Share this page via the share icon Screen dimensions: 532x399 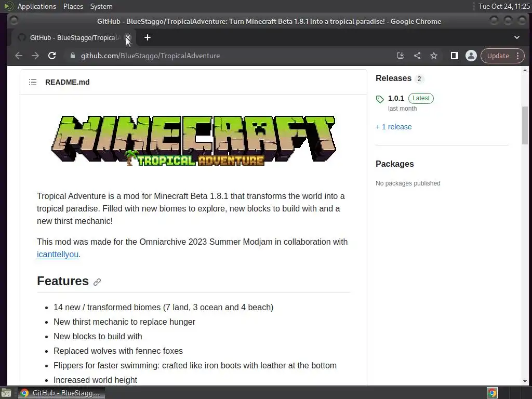click(x=417, y=56)
